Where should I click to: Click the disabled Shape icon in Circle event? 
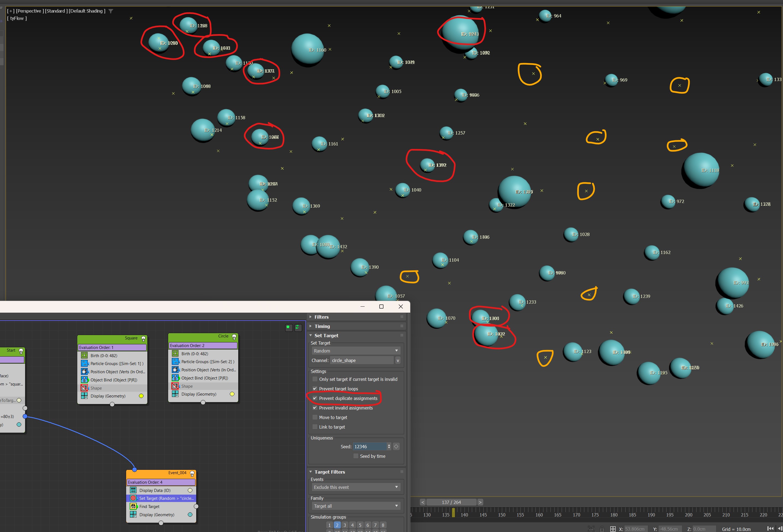coord(175,386)
